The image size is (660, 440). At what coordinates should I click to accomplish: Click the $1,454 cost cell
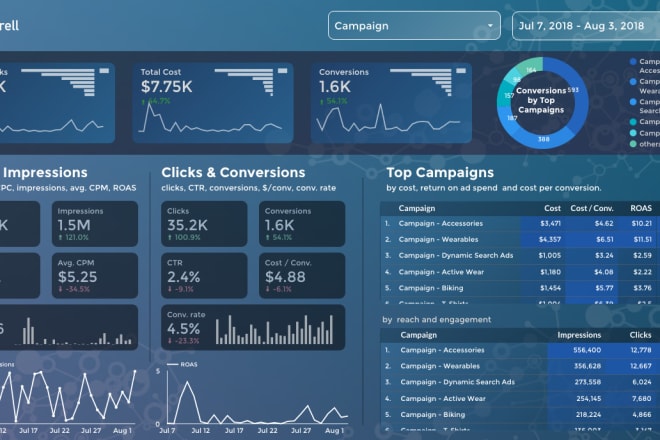(551, 288)
